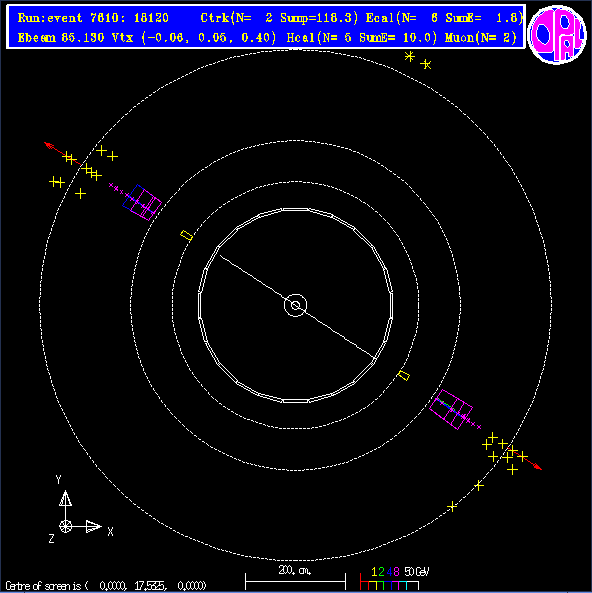This screenshot has width=592, height=593.
Task: Click the Run:event header text
Action: point(93,18)
